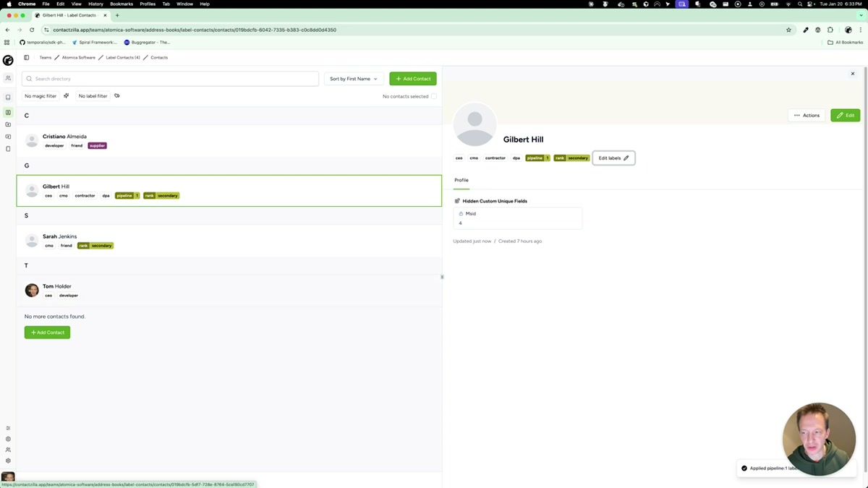Click the lock color indicator on Maid field
Image resolution: width=868 pixels, height=488 pixels.
[461, 213]
